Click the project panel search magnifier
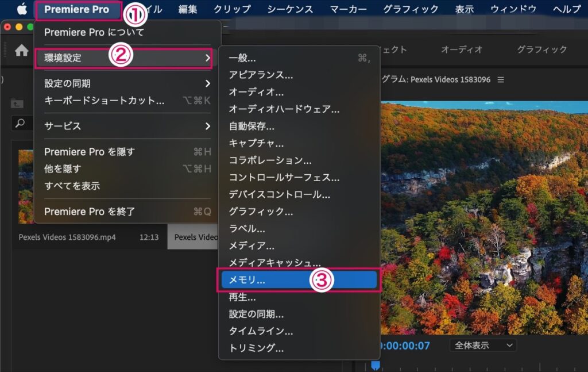Viewport: 588px width, 372px height. point(20,122)
